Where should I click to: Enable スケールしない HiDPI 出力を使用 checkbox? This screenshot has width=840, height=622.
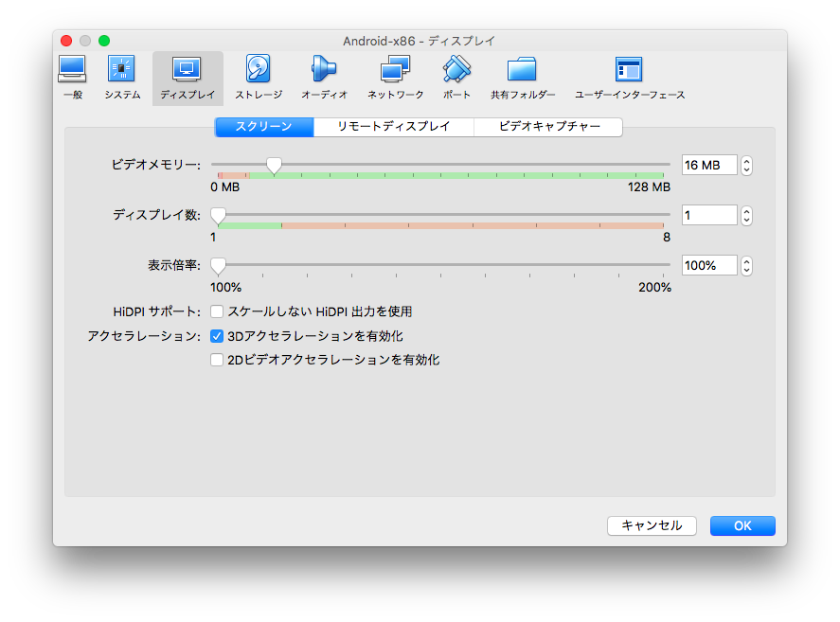[x=217, y=311]
